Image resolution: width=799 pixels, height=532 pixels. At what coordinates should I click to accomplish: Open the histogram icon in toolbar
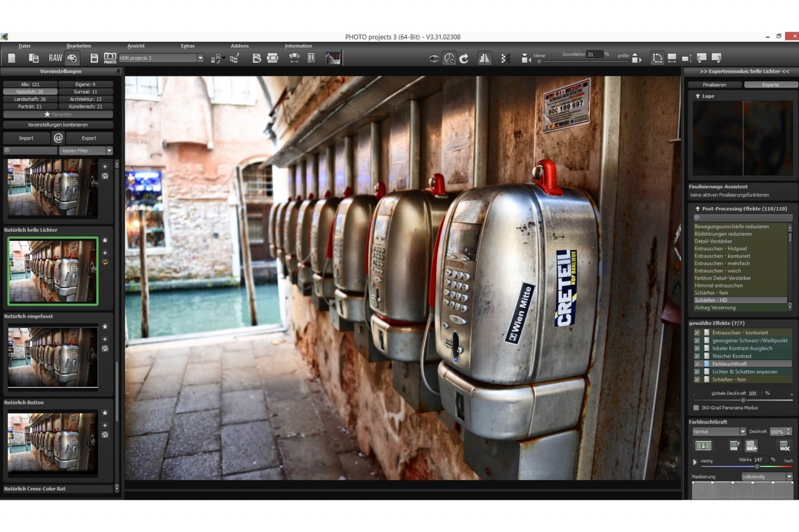click(x=333, y=58)
